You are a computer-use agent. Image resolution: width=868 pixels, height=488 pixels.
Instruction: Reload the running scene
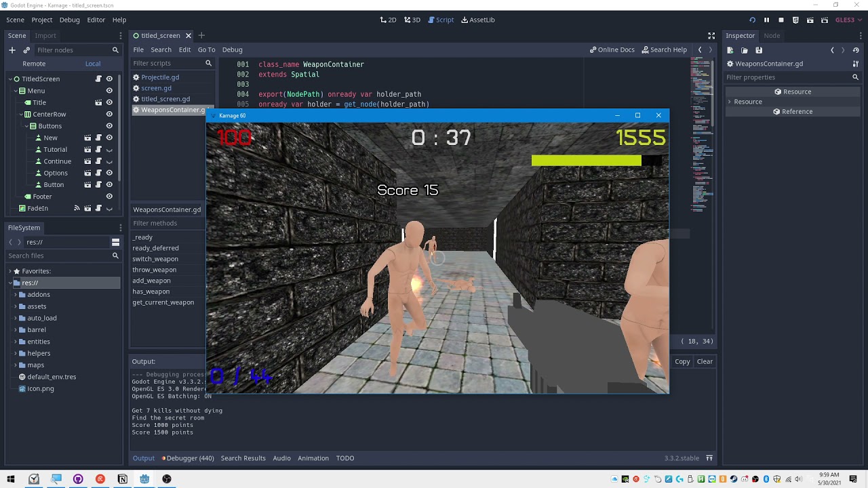(752, 20)
